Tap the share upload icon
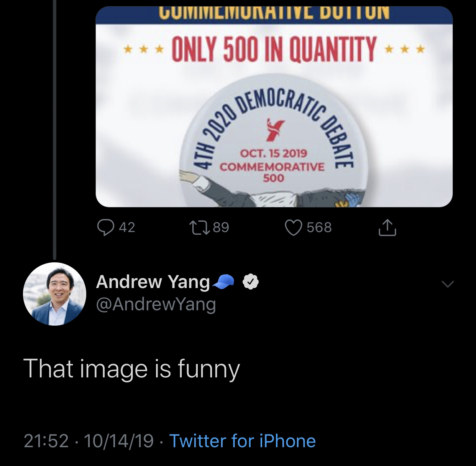 [387, 227]
